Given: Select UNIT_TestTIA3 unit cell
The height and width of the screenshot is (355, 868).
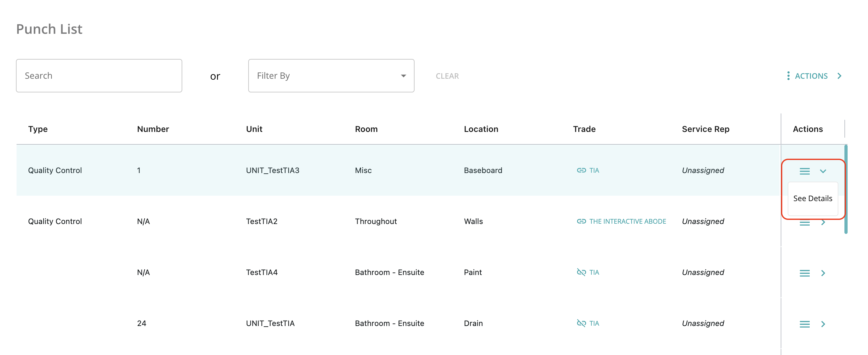Looking at the screenshot, I should pyautogui.click(x=272, y=170).
